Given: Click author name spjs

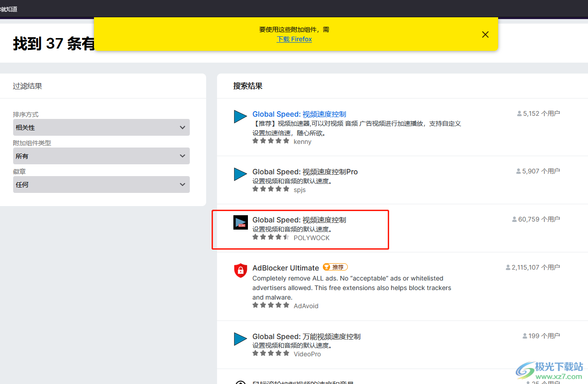Looking at the screenshot, I should [x=300, y=190].
